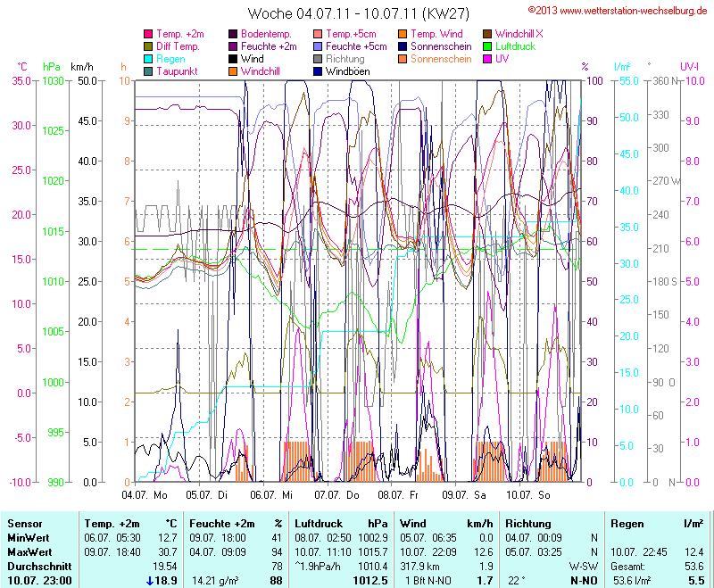The image size is (714, 588).
Task: Click the 'Sensor' table header
Action: pyautogui.click(x=25, y=524)
